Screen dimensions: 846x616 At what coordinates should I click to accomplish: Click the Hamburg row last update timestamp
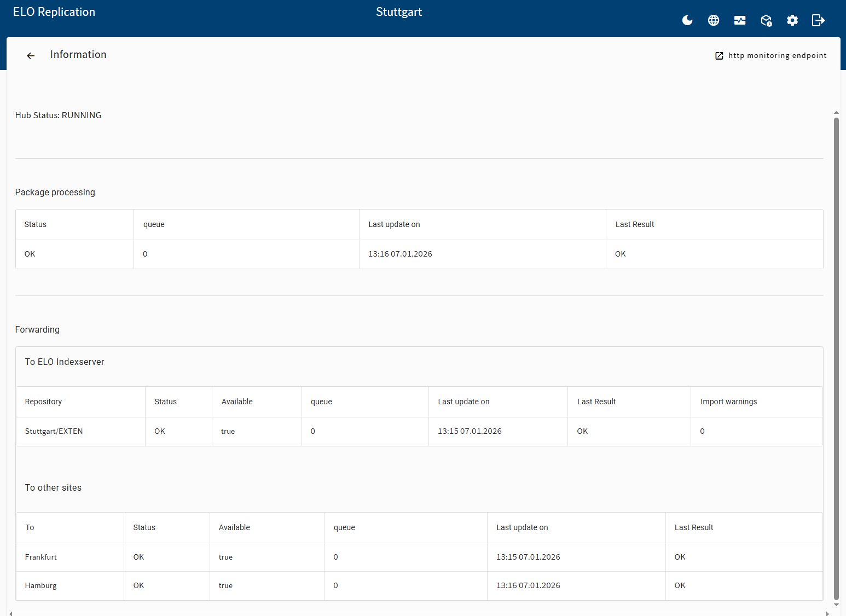[528, 586]
